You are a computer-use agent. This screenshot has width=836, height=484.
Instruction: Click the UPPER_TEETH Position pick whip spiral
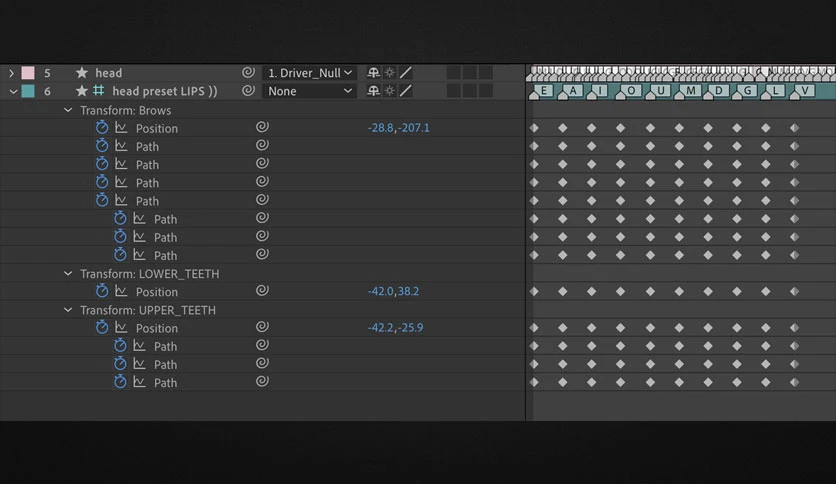tap(262, 326)
